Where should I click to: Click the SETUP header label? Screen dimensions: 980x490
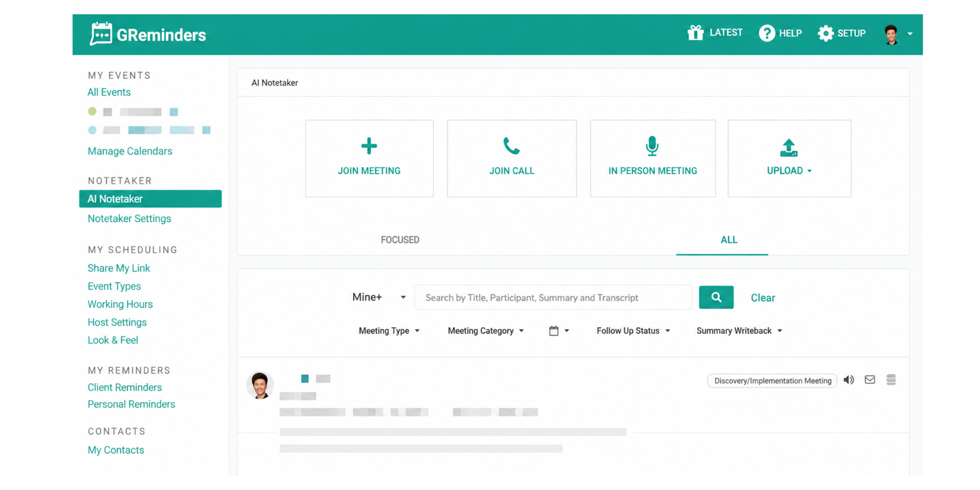pyautogui.click(x=852, y=33)
